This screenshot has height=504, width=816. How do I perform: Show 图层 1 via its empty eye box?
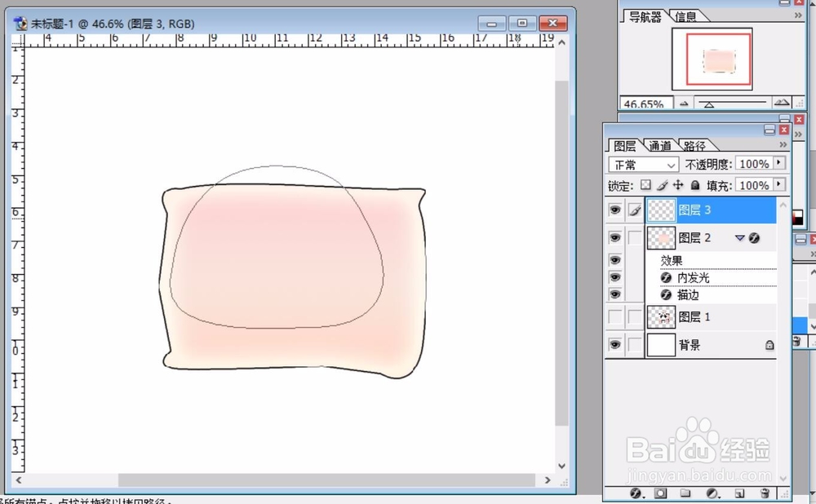(x=615, y=316)
